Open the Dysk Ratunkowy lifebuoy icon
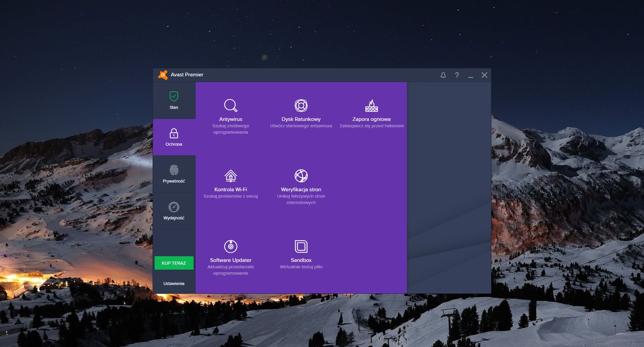Viewport: 644px width, 347px height. 301,105
